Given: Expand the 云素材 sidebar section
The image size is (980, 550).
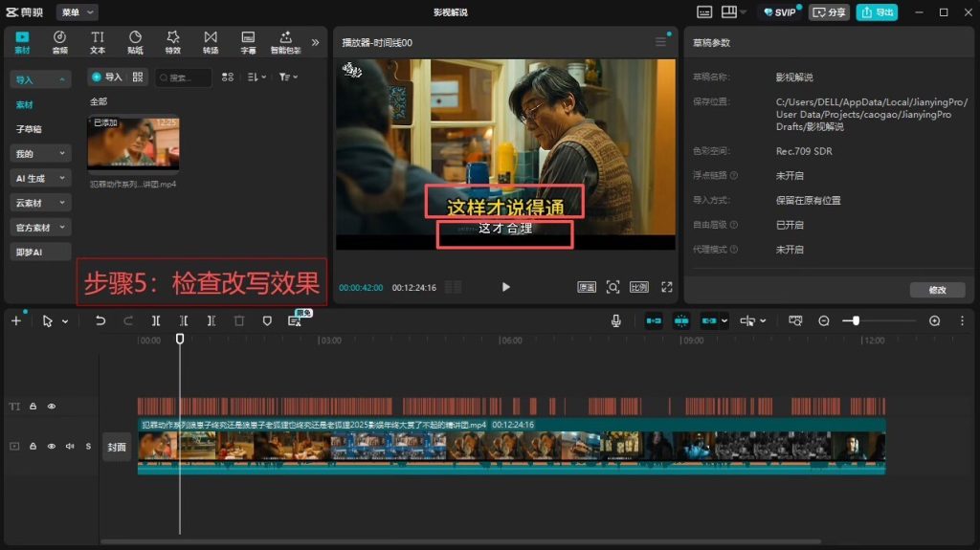Looking at the screenshot, I should pyautogui.click(x=40, y=203).
